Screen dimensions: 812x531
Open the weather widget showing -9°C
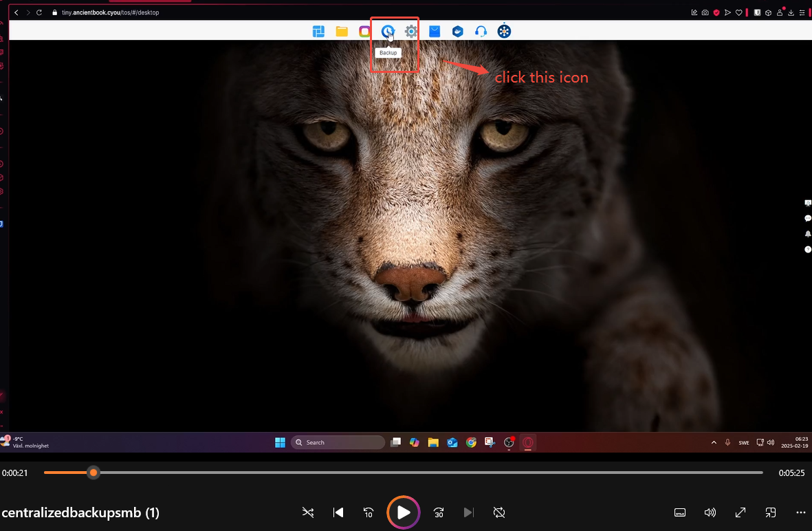[x=25, y=442]
